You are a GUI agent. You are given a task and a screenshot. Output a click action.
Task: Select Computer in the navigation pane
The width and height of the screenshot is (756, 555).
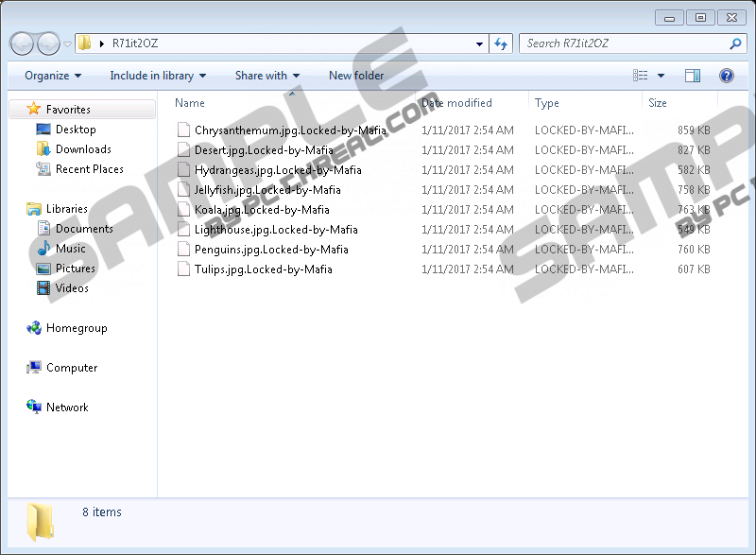pyautogui.click(x=72, y=368)
